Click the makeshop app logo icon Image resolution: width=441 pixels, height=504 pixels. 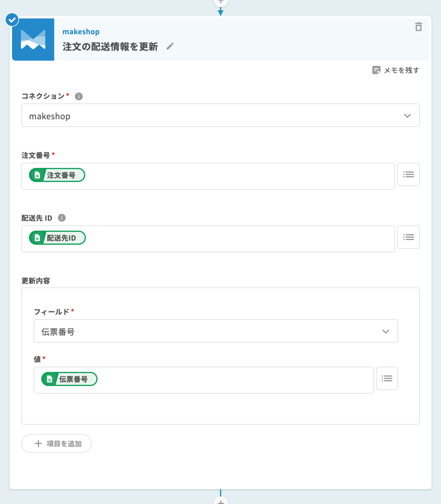[x=33, y=39]
